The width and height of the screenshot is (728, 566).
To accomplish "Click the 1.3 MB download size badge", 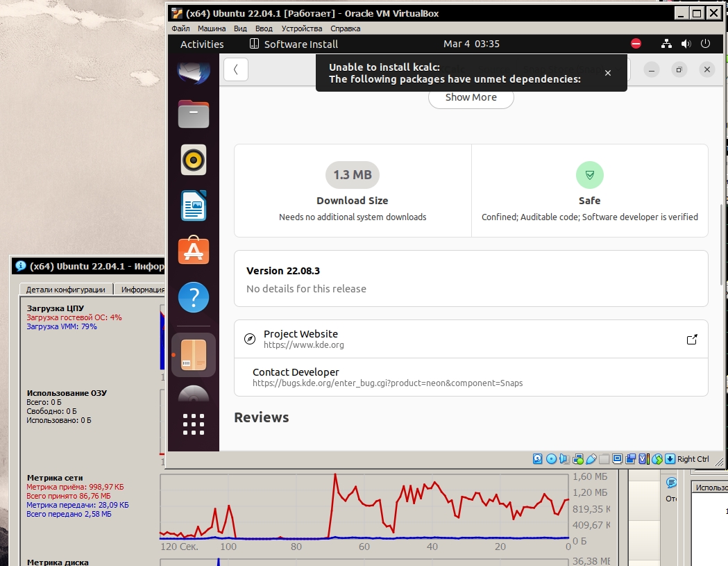I will pos(353,175).
